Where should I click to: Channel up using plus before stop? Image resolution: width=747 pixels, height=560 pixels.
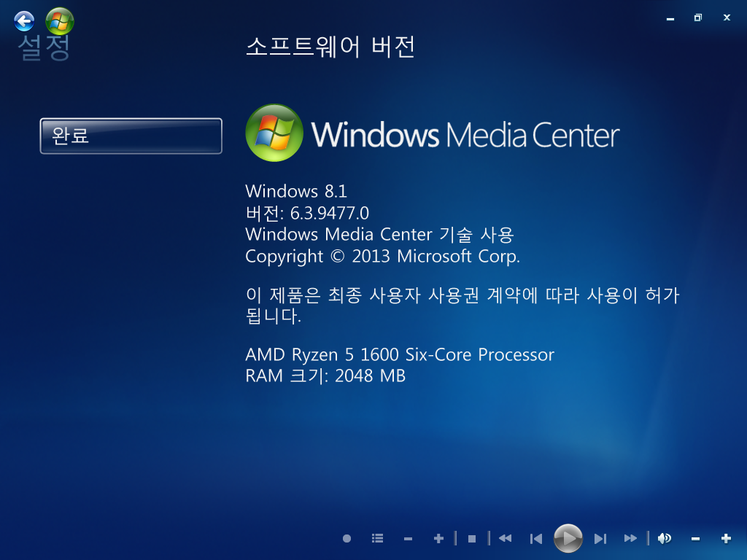(438, 539)
